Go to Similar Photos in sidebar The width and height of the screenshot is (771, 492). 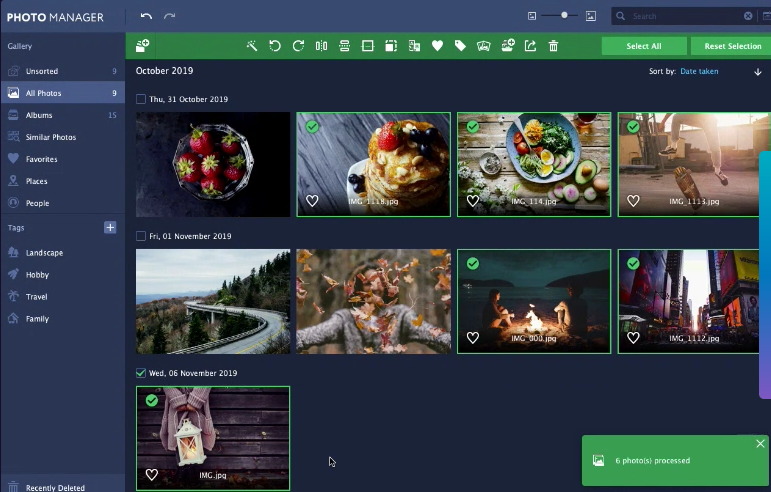[x=50, y=137]
